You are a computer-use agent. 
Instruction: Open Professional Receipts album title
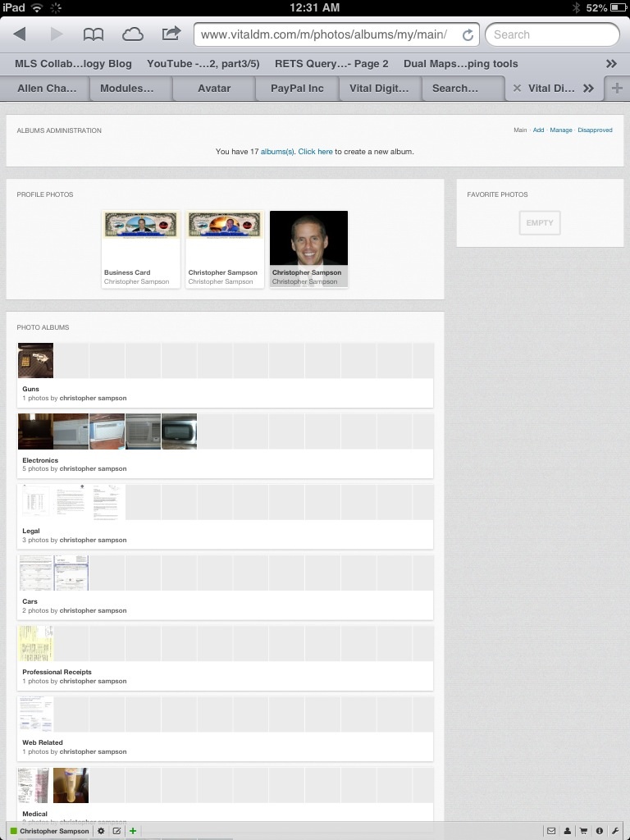click(x=57, y=672)
